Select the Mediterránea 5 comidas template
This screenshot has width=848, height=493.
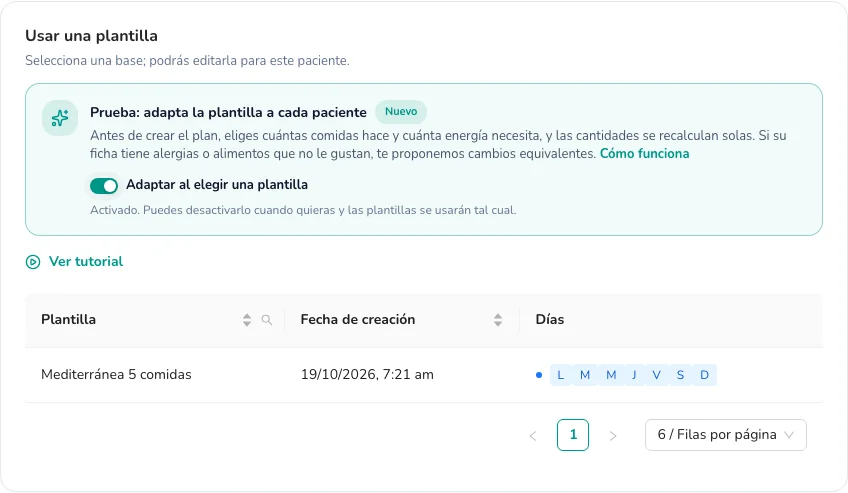pos(116,375)
